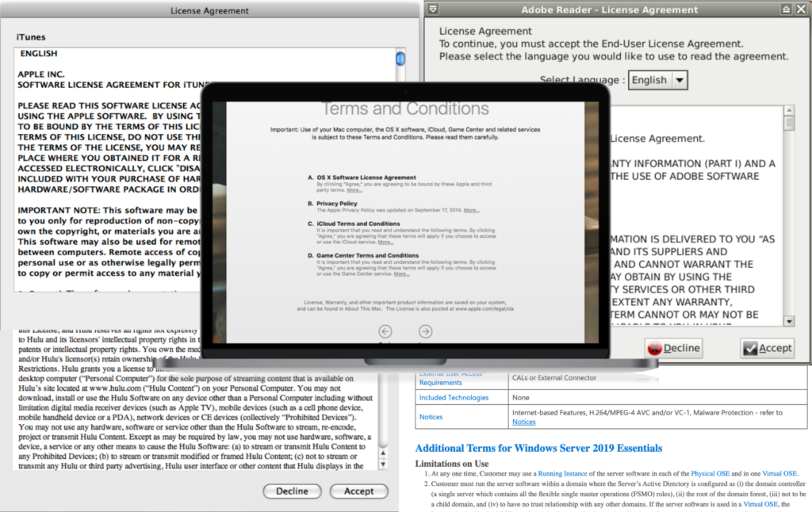812x512 pixels.
Task: Click Decline in Adobe Reader license dialog
Action: [x=673, y=348]
